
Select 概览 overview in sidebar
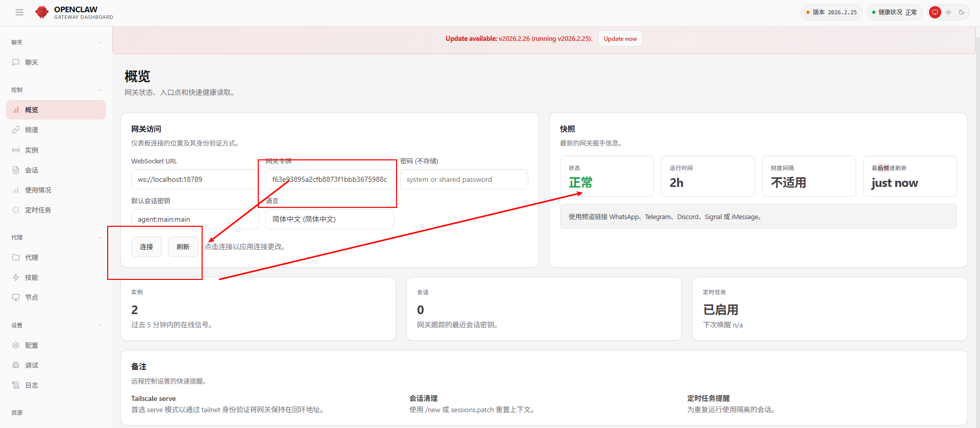(56, 110)
